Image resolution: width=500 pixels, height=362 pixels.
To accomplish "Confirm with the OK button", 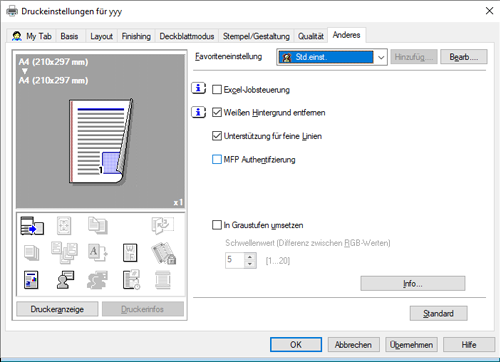I will pos(296,344).
